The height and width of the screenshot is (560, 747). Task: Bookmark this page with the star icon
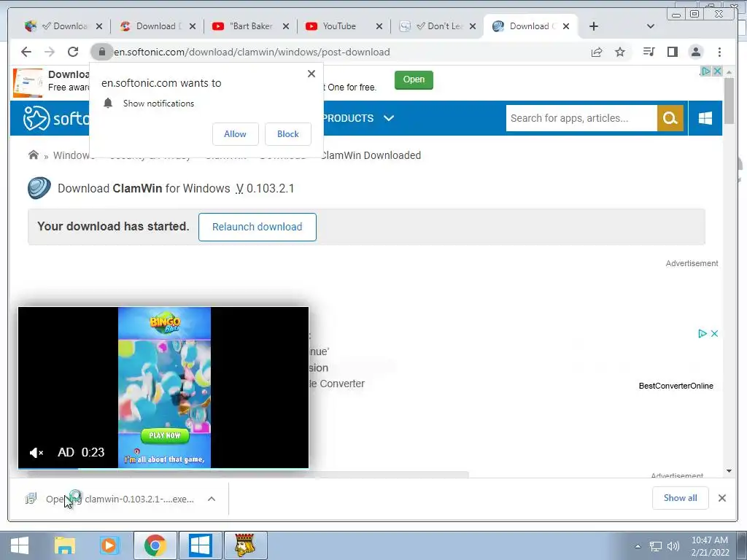pyautogui.click(x=620, y=52)
